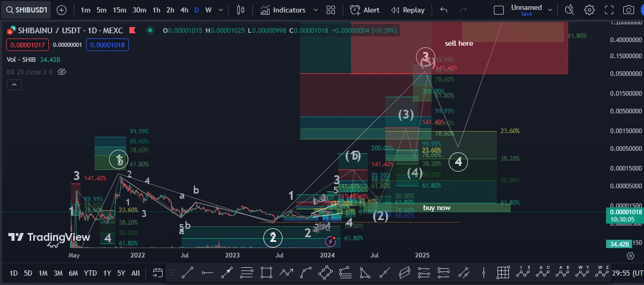Viewport: 644px width, 285px height.
Task: Select Elliott Triangle Wave (A-E) tool
Action: [x=563, y=271]
